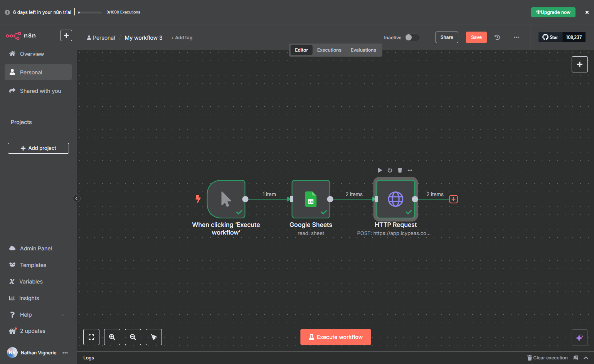The width and height of the screenshot is (594, 364).
Task: Select the Editor tab
Action: 301,50
